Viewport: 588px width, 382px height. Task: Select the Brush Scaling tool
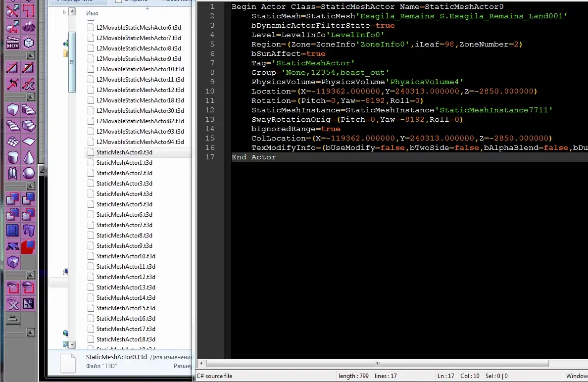(x=12, y=27)
